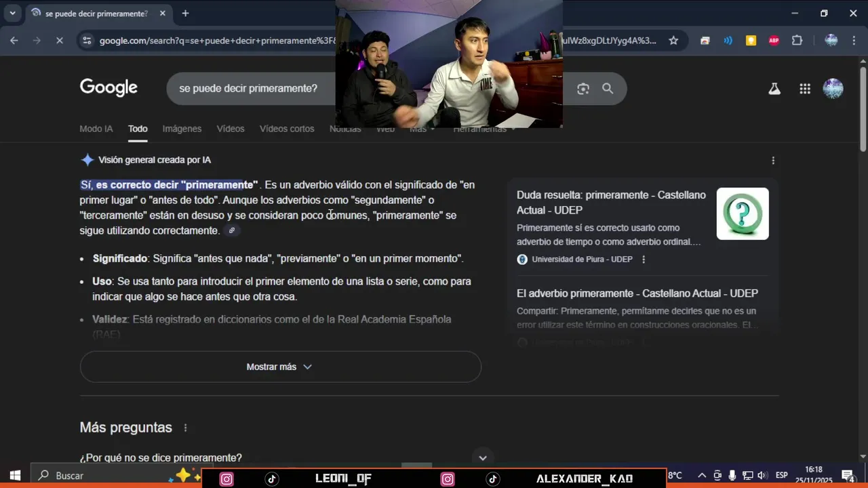The image size is (868, 488).
Task: Click the rainbow window extension icon
Action: coord(705,41)
